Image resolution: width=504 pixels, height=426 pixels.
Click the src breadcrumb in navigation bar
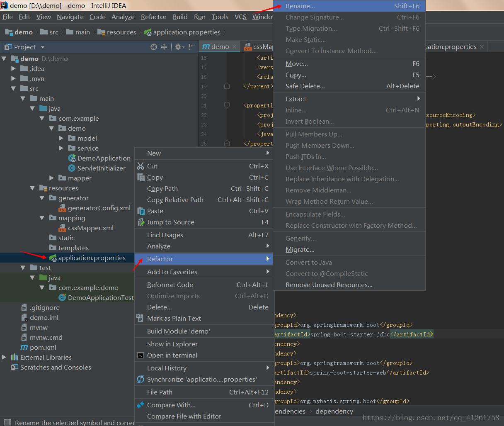pos(49,32)
